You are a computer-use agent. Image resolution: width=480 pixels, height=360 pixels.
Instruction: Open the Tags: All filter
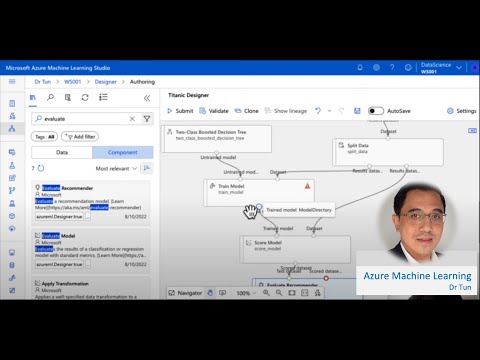[44, 137]
